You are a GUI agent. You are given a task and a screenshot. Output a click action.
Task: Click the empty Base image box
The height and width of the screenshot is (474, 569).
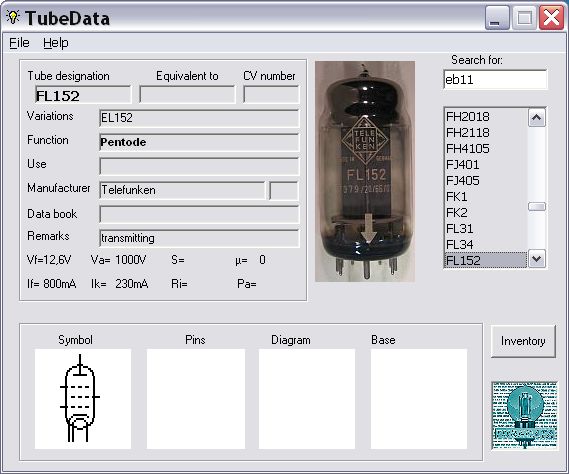(419, 399)
